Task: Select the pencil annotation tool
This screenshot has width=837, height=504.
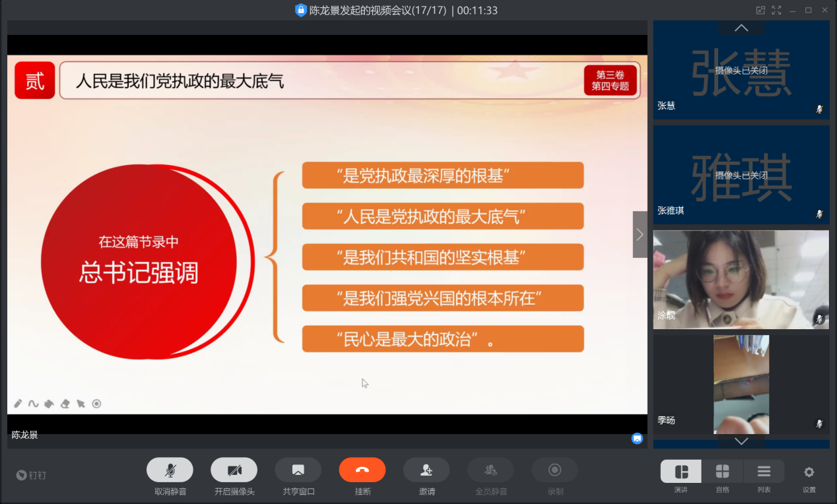Action: tap(18, 404)
